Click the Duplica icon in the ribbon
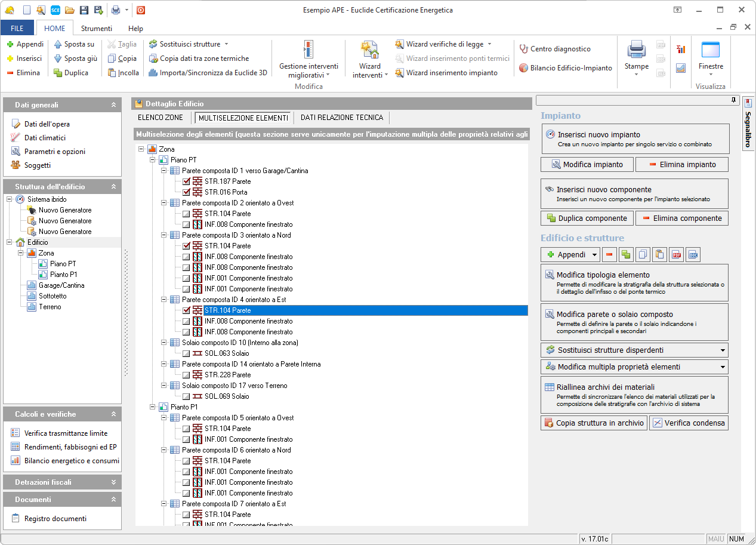 point(58,73)
